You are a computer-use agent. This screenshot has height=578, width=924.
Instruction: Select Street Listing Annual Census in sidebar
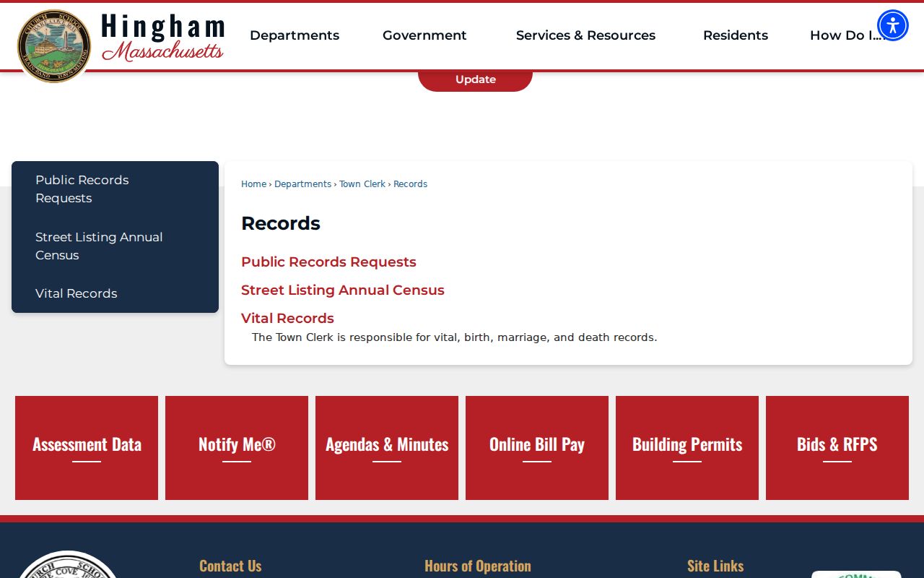coord(115,246)
